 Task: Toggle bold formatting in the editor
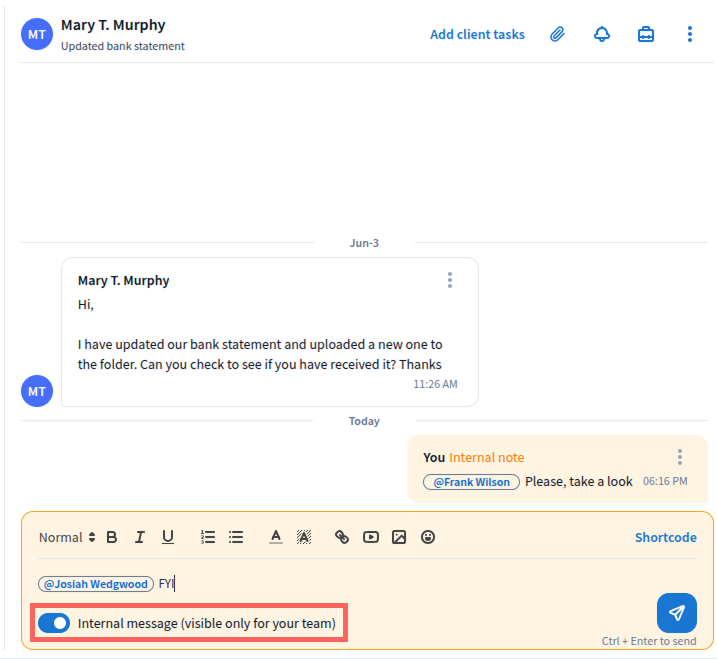click(x=112, y=537)
